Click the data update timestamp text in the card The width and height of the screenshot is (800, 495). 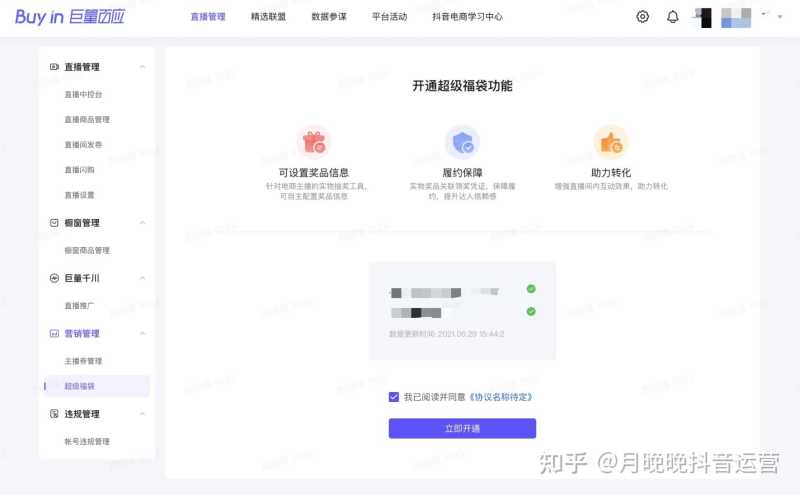click(446, 334)
